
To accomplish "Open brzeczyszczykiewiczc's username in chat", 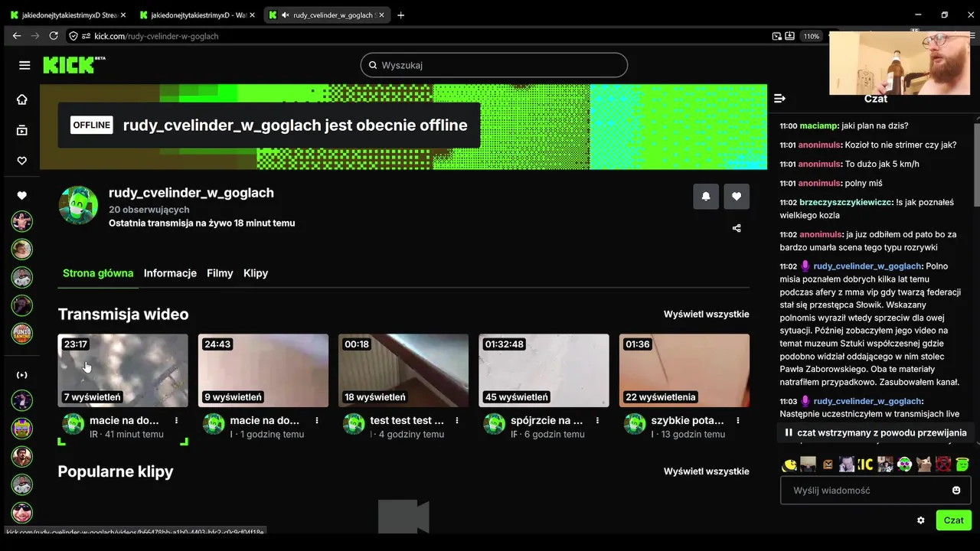I will point(846,202).
